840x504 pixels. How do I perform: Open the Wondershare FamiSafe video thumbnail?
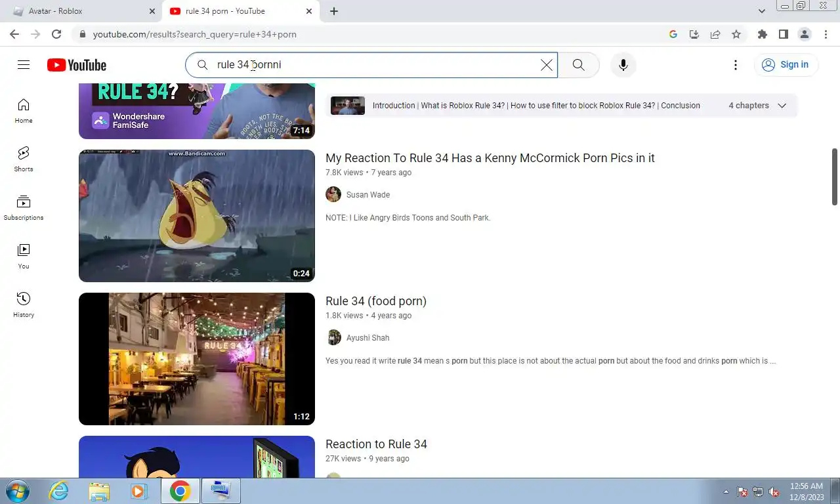pos(197,111)
